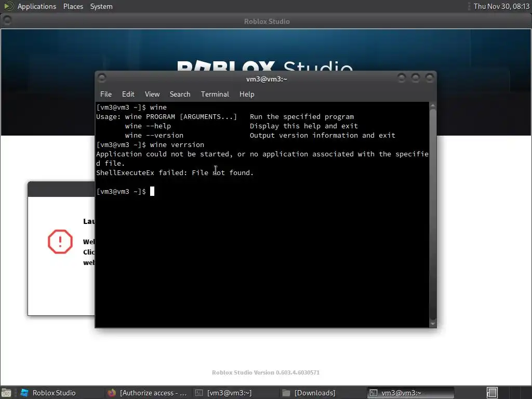Click the vm3@vm3:~ terminal title bar
Screen dimensions: 532x399
coord(267,79)
